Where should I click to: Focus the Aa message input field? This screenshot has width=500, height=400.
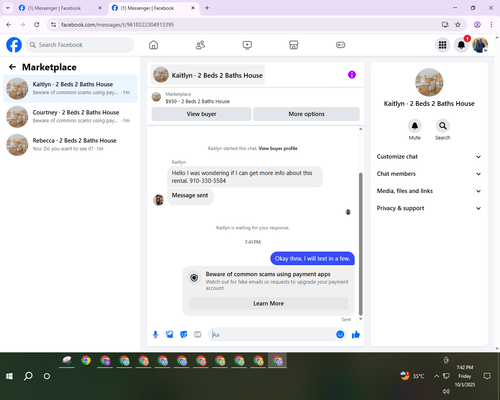click(x=272, y=334)
